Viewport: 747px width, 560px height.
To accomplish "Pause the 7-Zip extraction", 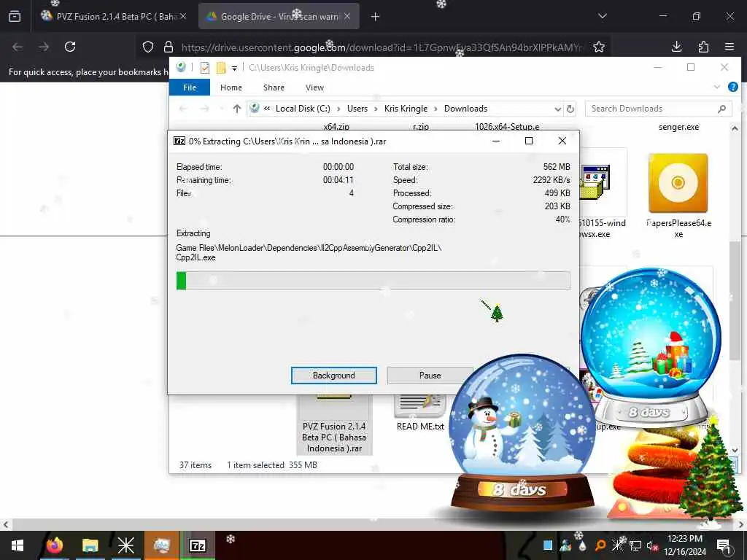I will click(x=430, y=376).
